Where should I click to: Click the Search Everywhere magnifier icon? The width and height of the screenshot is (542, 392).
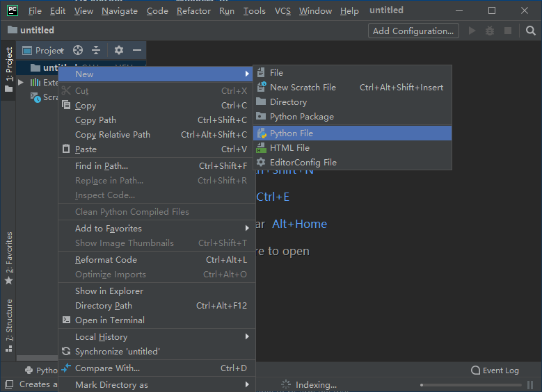pos(531,31)
